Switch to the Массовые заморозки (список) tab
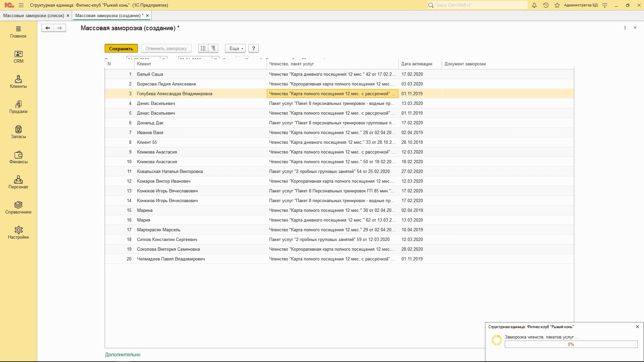The height and width of the screenshot is (362, 644). tap(34, 16)
